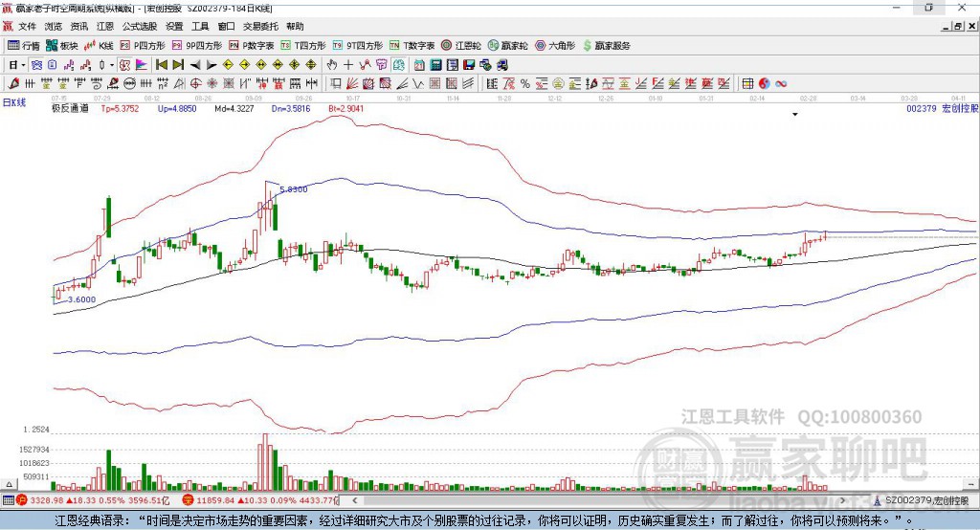Click the Tp=5.3752 indicator value
980x530 pixels.
click(x=120, y=109)
